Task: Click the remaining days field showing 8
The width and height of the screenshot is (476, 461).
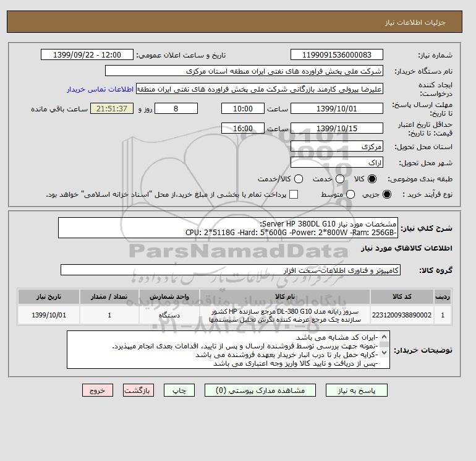Action: tap(176, 108)
